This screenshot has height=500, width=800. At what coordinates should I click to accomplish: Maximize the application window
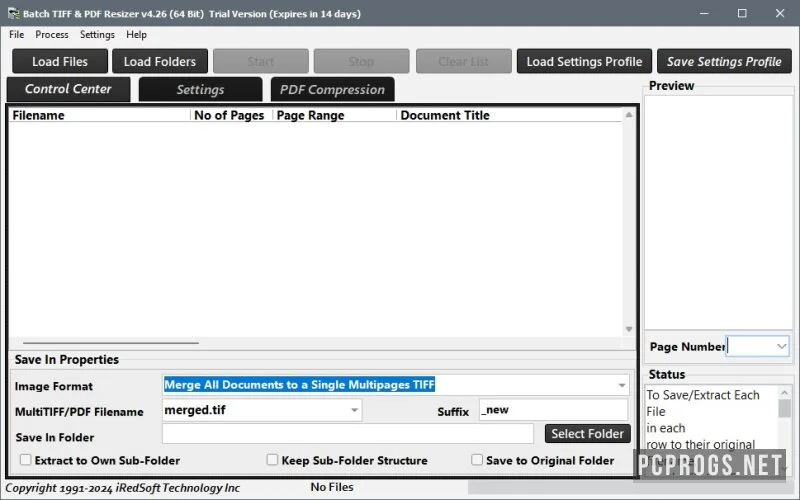(742, 13)
